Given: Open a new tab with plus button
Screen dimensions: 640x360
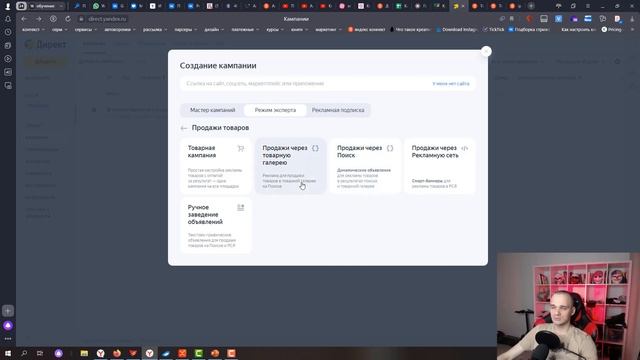Looking at the screenshot, I should click(x=531, y=6).
